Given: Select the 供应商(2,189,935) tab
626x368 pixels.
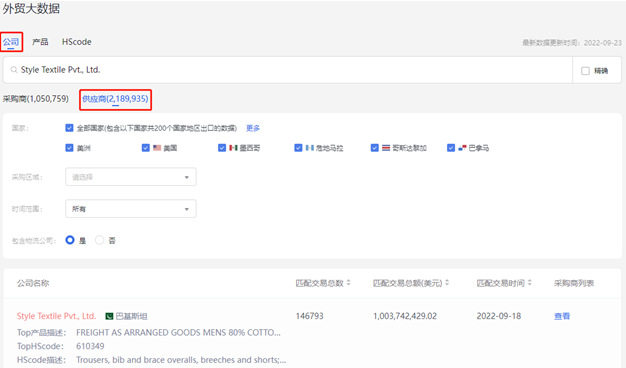Looking at the screenshot, I should tap(115, 99).
